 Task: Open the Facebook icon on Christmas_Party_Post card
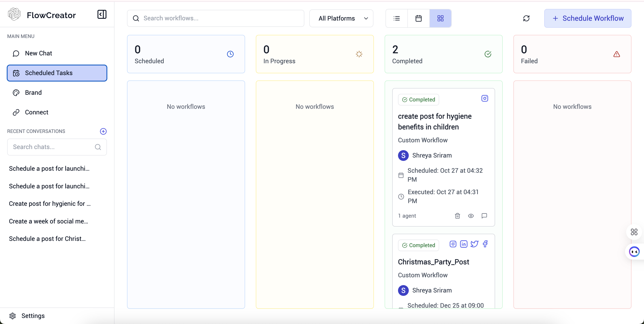tap(485, 244)
